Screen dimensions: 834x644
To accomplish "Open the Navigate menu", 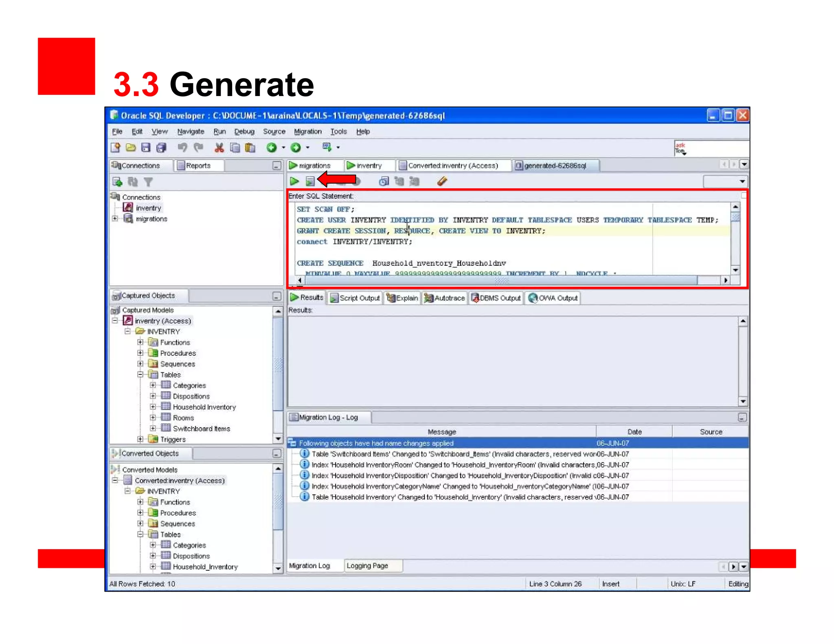I will 191,131.
